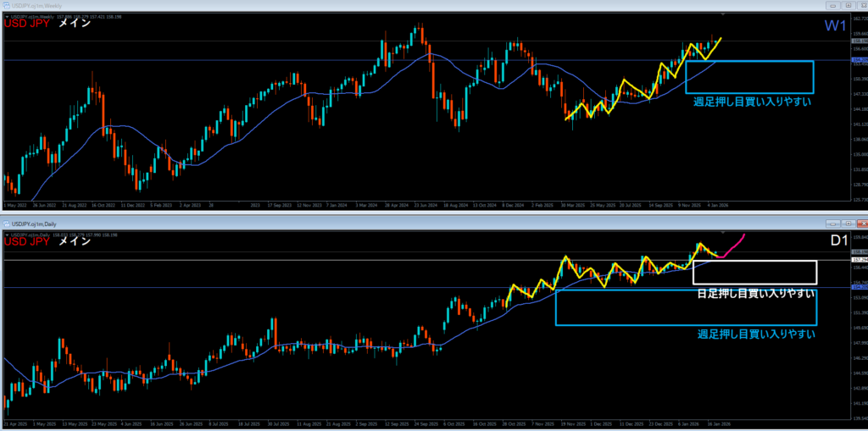The image size is (868, 431).
Task: Click the OHLC values in Weekly chart header
Action: tap(89, 17)
